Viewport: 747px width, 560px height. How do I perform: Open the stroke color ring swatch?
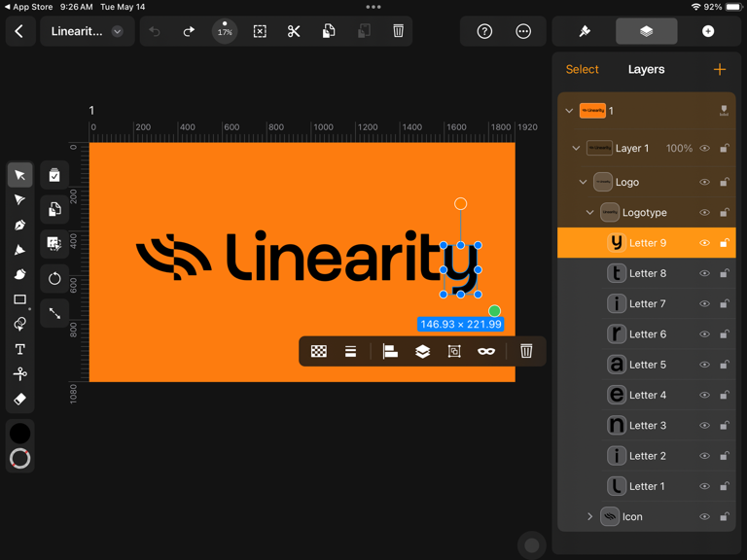[x=20, y=458]
